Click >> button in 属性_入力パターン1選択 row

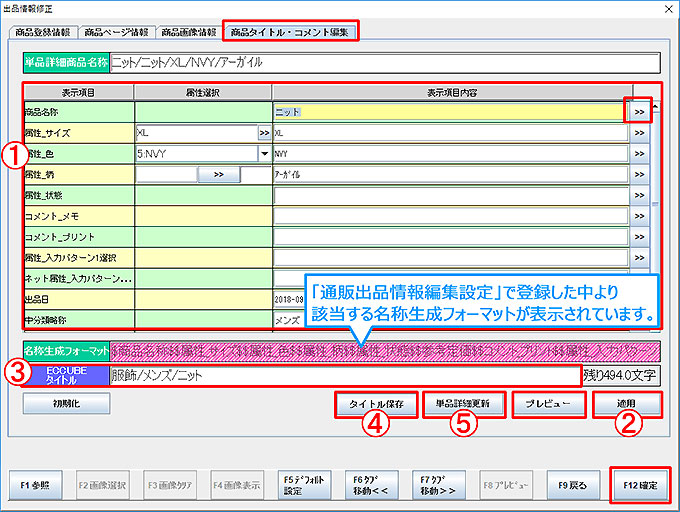pos(639,258)
